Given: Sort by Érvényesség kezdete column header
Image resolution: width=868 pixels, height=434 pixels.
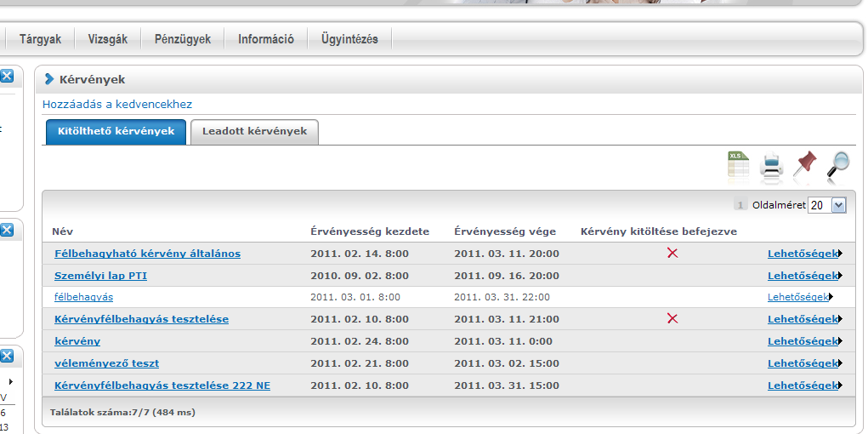Looking at the screenshot, I should click(x=370, y=231).
